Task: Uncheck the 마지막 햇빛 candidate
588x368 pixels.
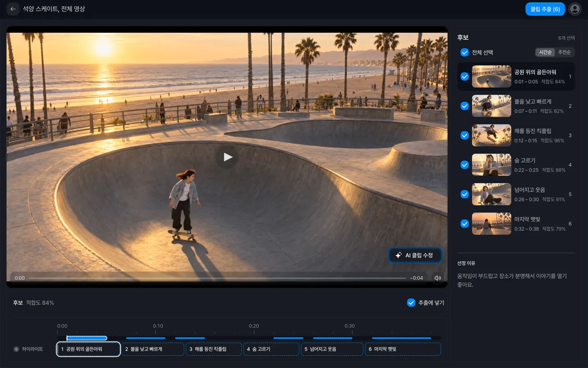Action: [465, 224]
